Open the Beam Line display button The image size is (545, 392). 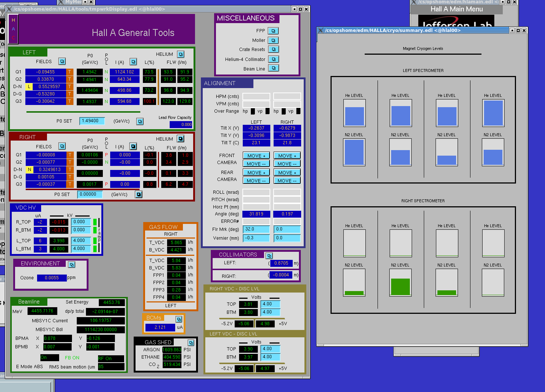(x=274, y=68)
